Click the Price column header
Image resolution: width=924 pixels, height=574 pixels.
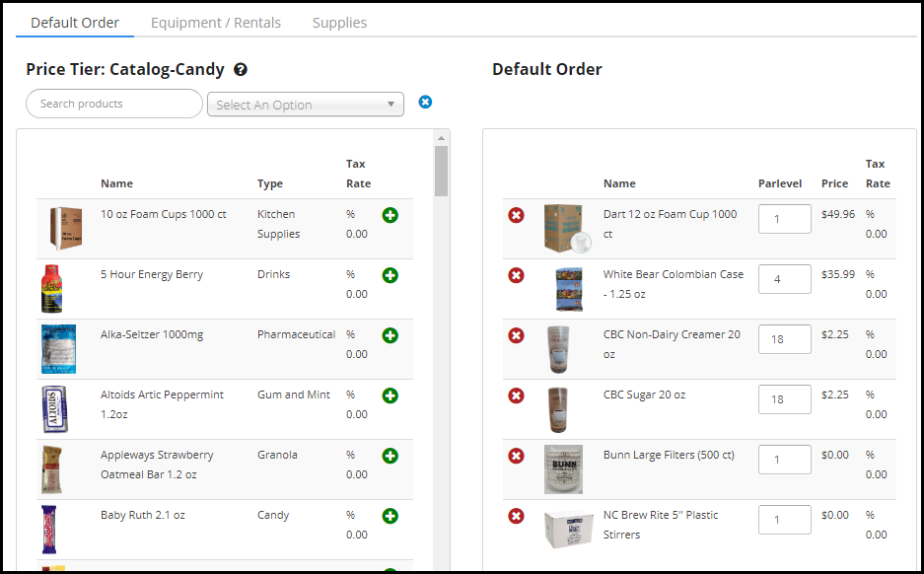coord(835,183)
